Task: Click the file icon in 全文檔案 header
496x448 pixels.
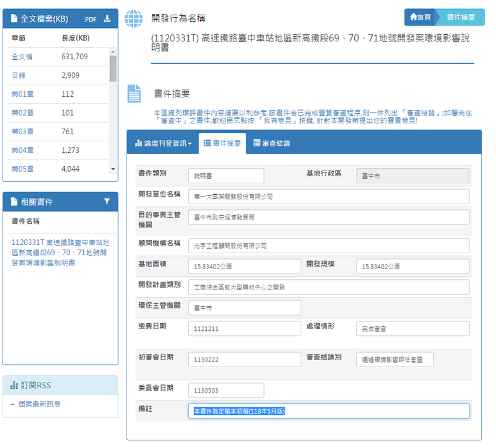Action: tap(14, 18)
